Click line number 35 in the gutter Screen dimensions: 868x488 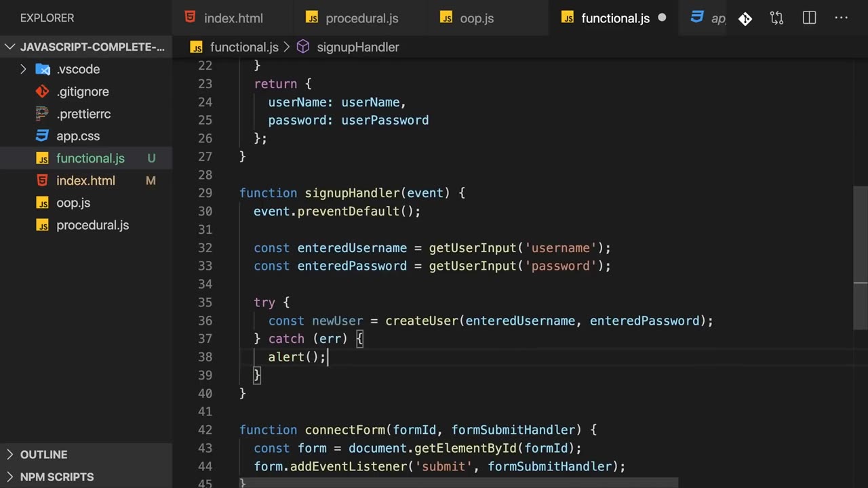coord(205,302)
